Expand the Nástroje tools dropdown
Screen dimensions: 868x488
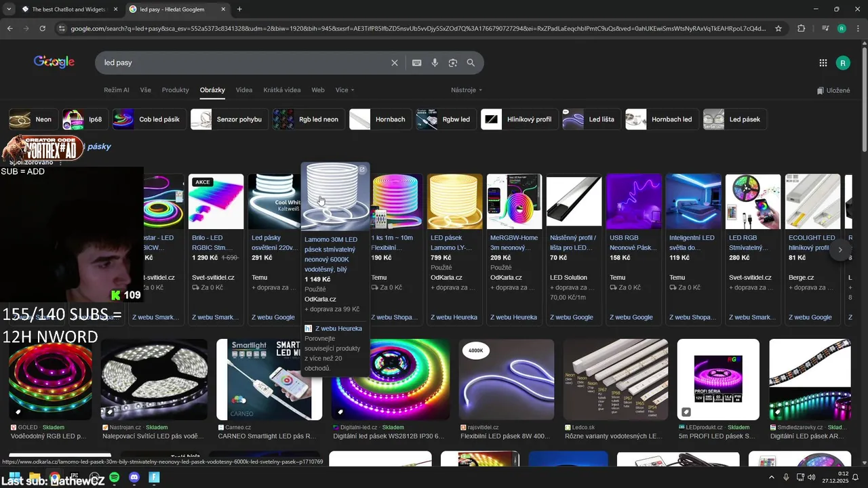tap(467, 90)
